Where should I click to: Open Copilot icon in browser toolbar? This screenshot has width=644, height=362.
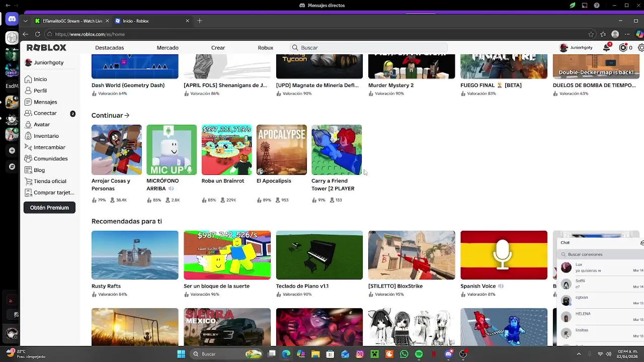[x=639, y=34]
